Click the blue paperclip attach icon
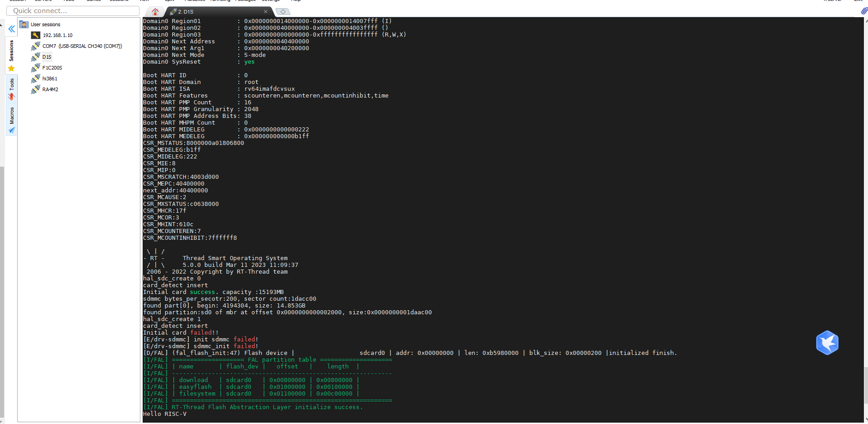868x424 pixels. 864,11
